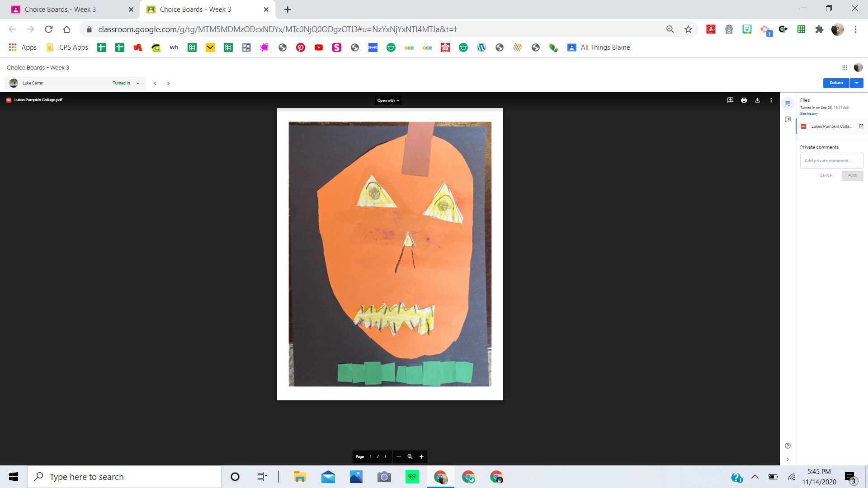Print the Lukes Pumpkin Collage PDF
Screen dimensions: 868x488
click(744, 100)
